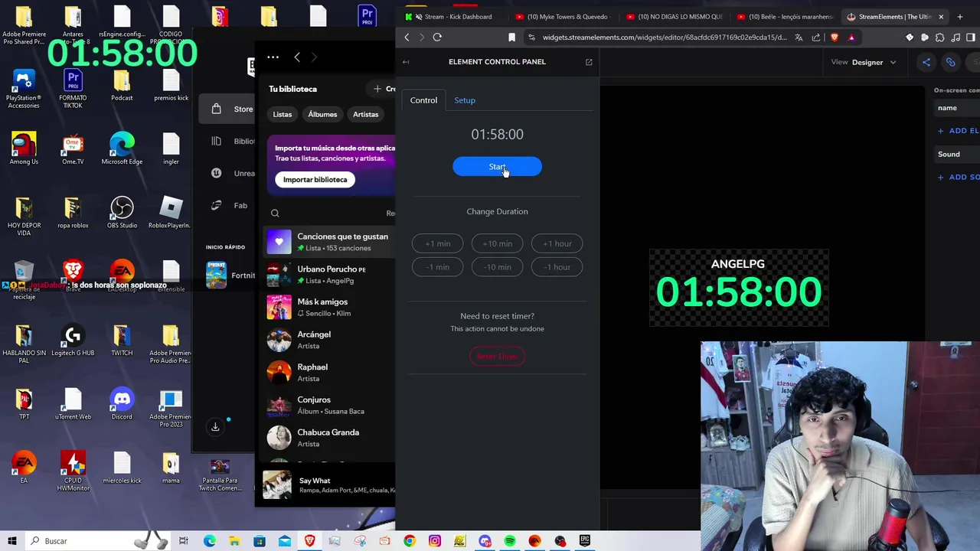Toggle the browser sidebar panel
Image resolution: width=980 pixels, height=551 pixels.
pos(971,37)
